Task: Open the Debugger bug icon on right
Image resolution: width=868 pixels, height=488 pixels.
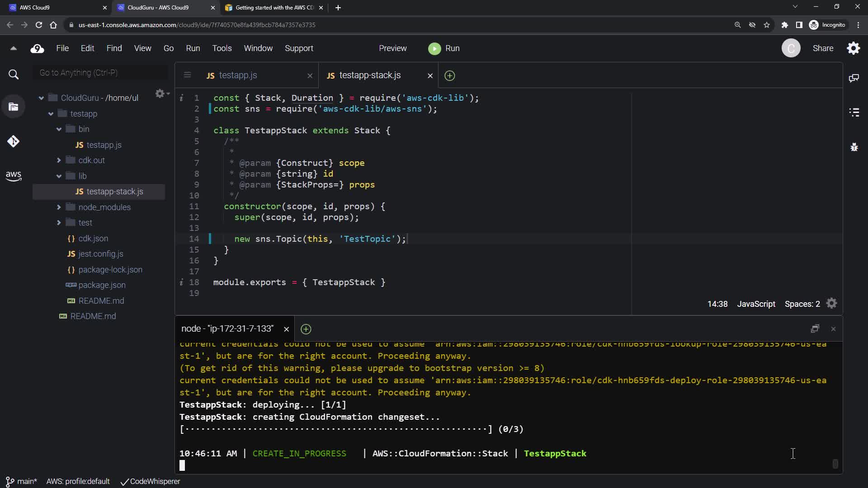Action: (x=854, y=147)
